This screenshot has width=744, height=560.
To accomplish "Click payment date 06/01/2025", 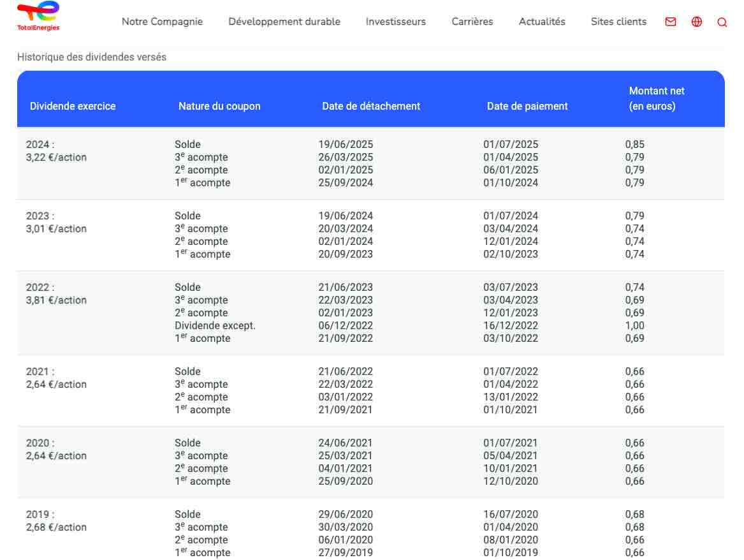I will (511, 170).
